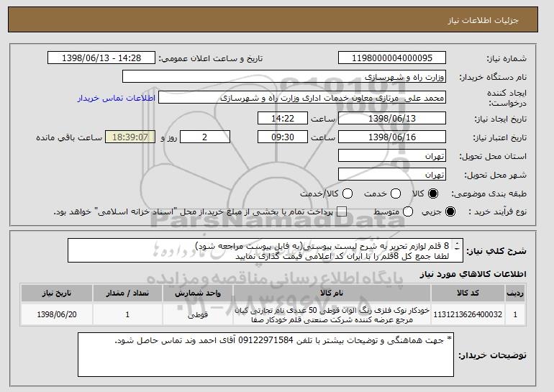Click the اطلاعات کالاهای مورد نیاز heading
The width and height of the screenshot is (554, 392).
click(x=473, y=274)
